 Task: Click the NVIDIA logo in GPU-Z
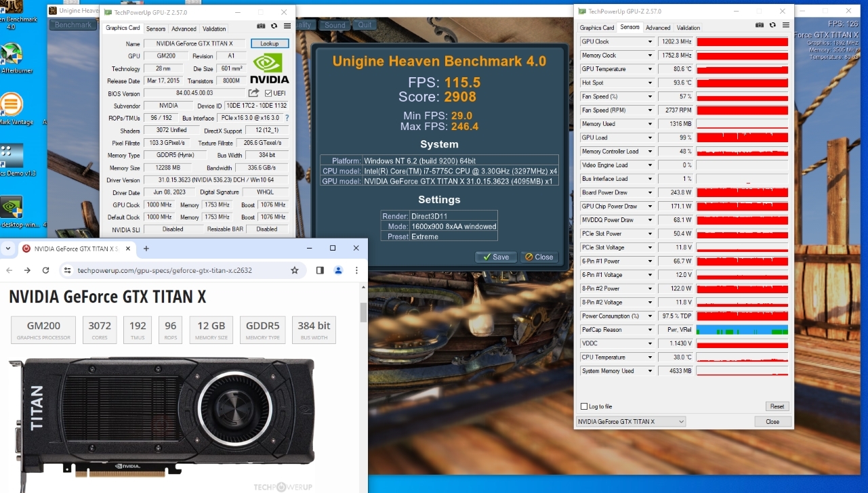270,68
